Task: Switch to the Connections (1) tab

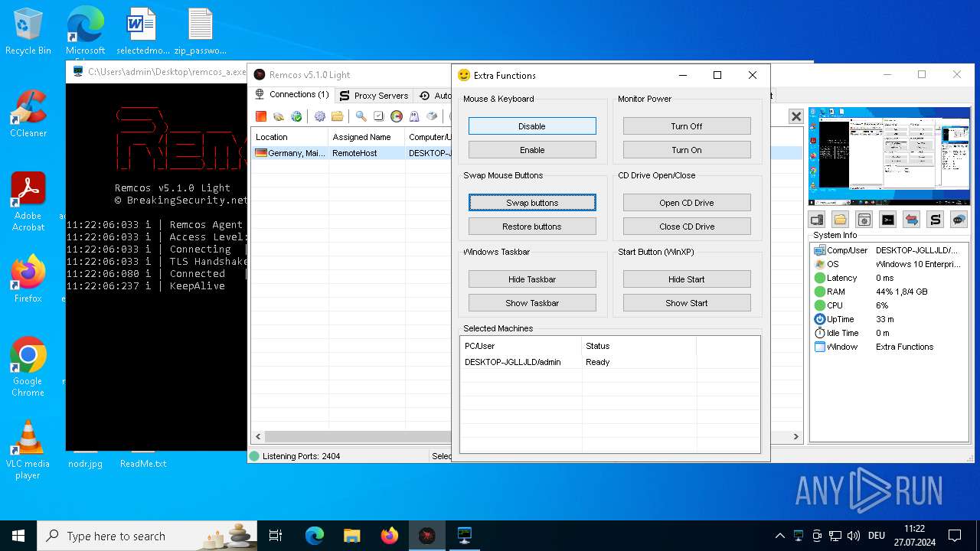Action: click(x=292, y=95)
